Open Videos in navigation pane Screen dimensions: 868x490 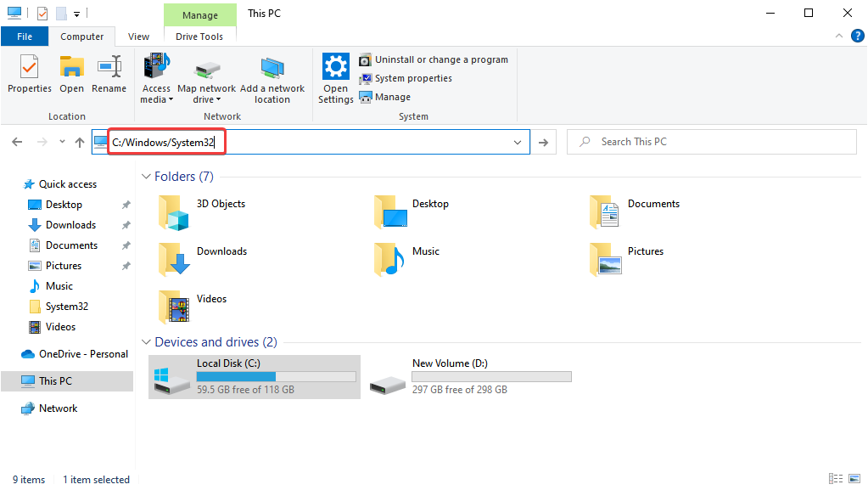point(52,327)
